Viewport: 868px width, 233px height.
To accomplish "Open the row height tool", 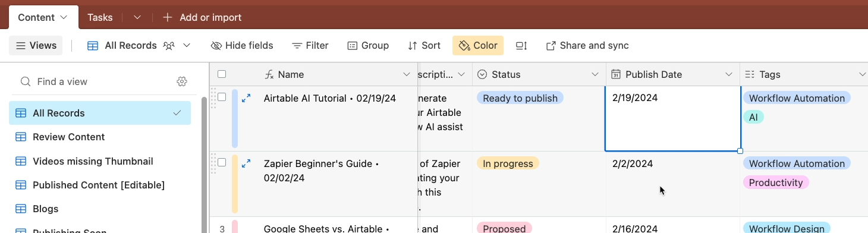I will point(521,46).
